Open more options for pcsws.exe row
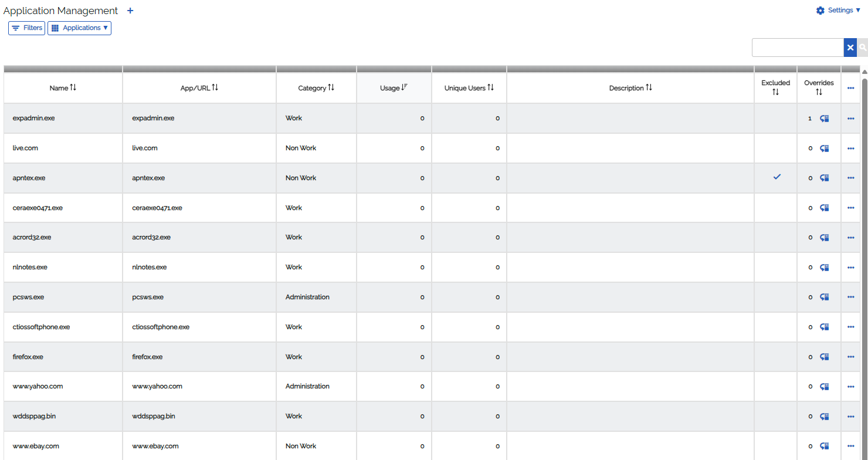This screenshot has height=460, width=868. click(850, 297)
